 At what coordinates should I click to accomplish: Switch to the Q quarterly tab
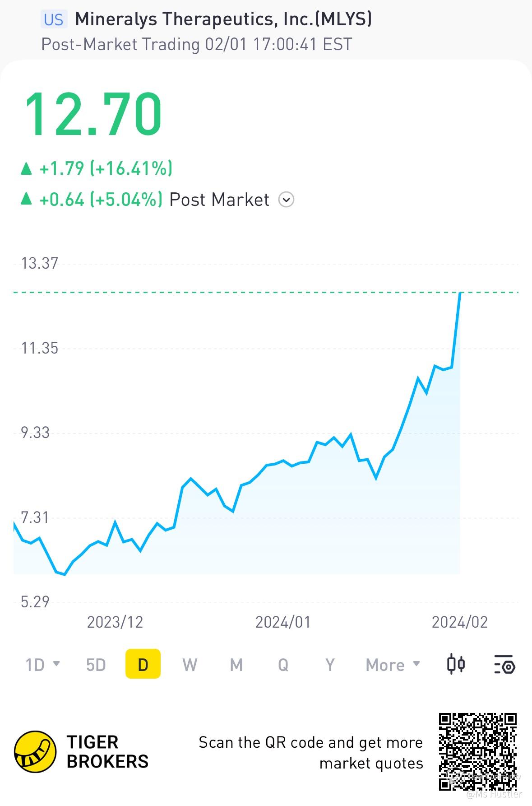tap(283, 665)
